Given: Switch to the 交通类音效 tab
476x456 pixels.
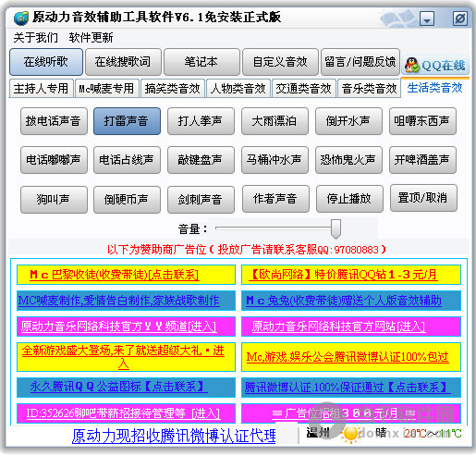Looking at the screenshot, I should coord(304,89).
